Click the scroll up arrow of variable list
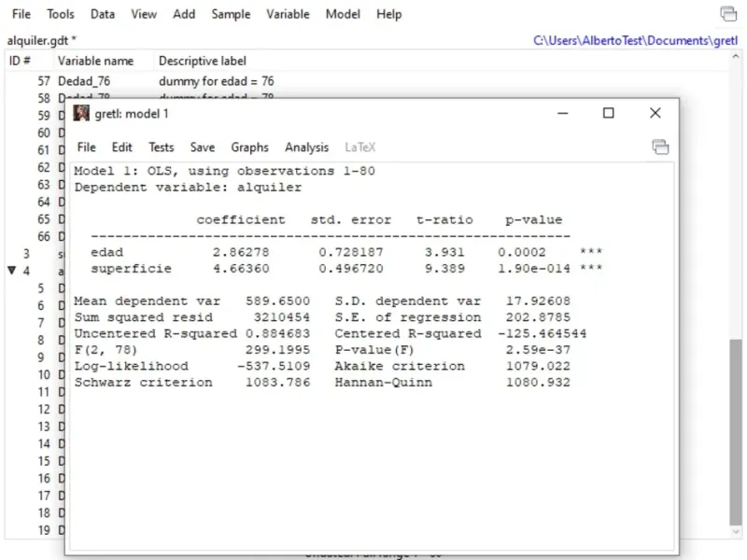Screen dimensions: 747x560 tap(736, 56)
